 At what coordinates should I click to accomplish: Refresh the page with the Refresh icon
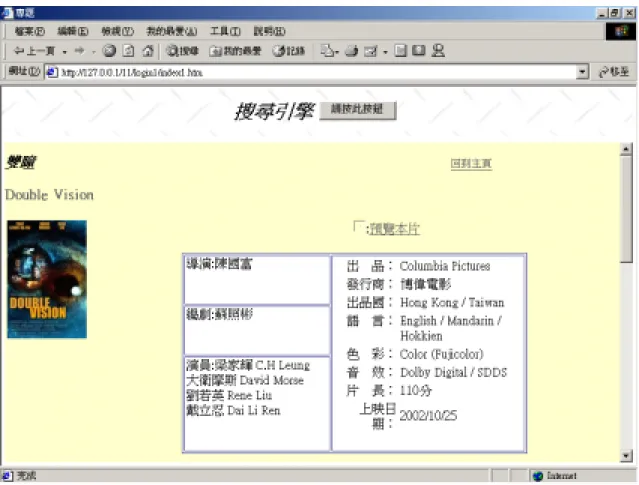129,51
